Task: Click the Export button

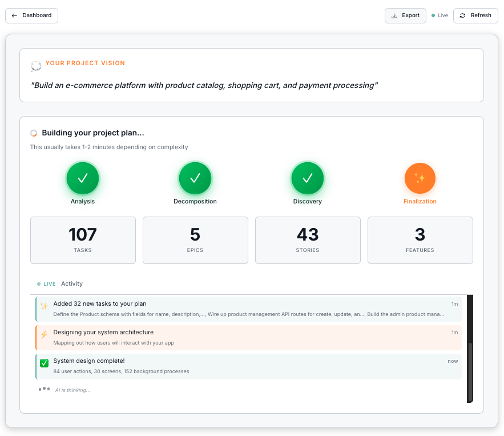Action: 405,15
